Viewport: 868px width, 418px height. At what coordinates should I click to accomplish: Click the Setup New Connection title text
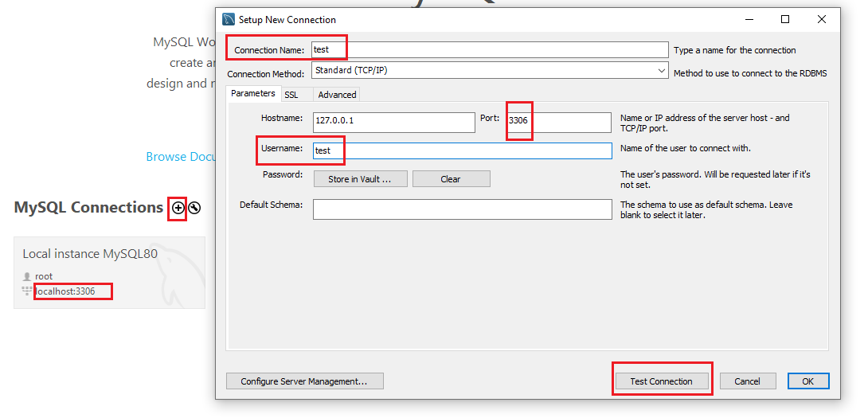coord(287,19)
